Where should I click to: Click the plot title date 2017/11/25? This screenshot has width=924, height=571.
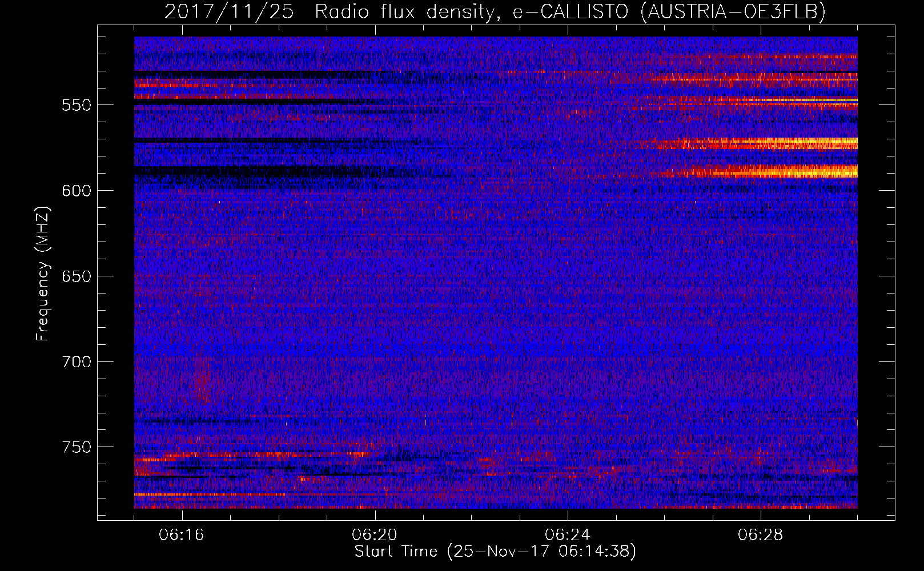tap(229, 11)
